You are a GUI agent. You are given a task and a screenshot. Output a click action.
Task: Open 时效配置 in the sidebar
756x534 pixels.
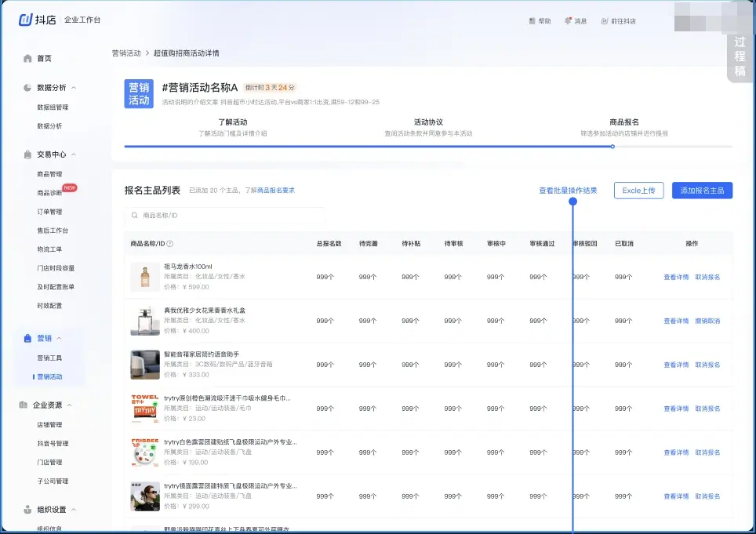[x=49, y=306]
